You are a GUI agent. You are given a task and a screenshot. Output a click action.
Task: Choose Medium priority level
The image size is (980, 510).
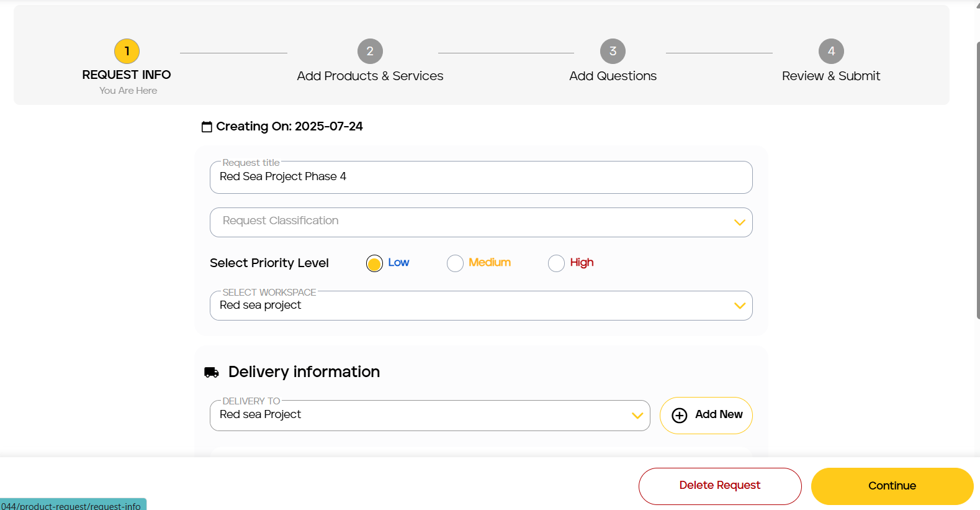tap(455, 263)
